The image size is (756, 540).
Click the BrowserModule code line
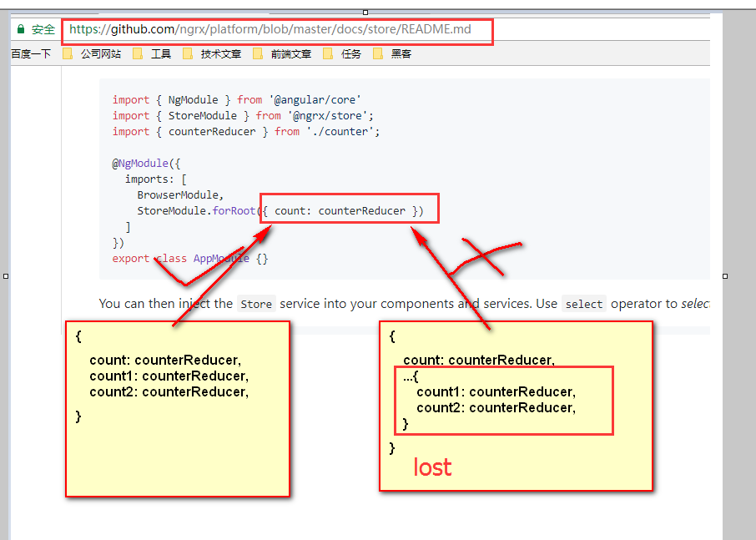click(x=180, y=194)
